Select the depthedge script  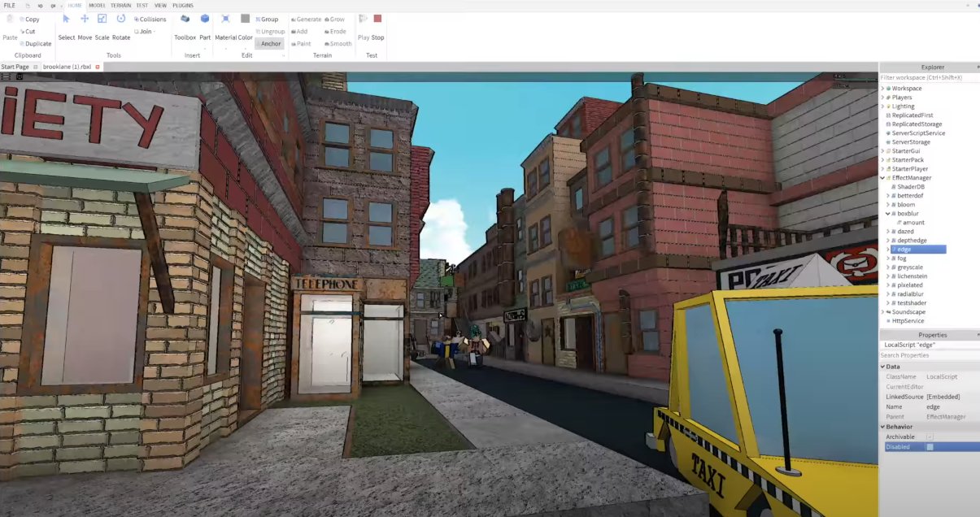[912, 241]
